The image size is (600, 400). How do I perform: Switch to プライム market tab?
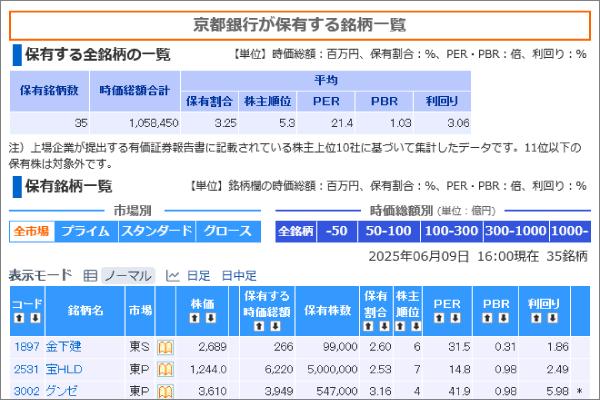click(86, 232)
